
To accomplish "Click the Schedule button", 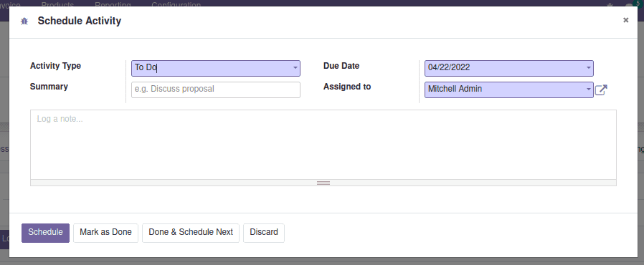I will click(x=46, y=233).
